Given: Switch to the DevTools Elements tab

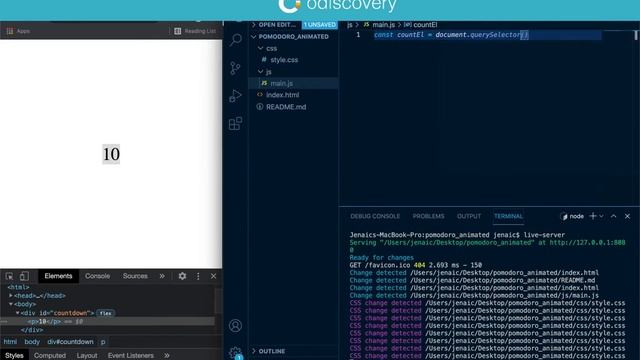Looking at the screenshot, I should (58, 276).
